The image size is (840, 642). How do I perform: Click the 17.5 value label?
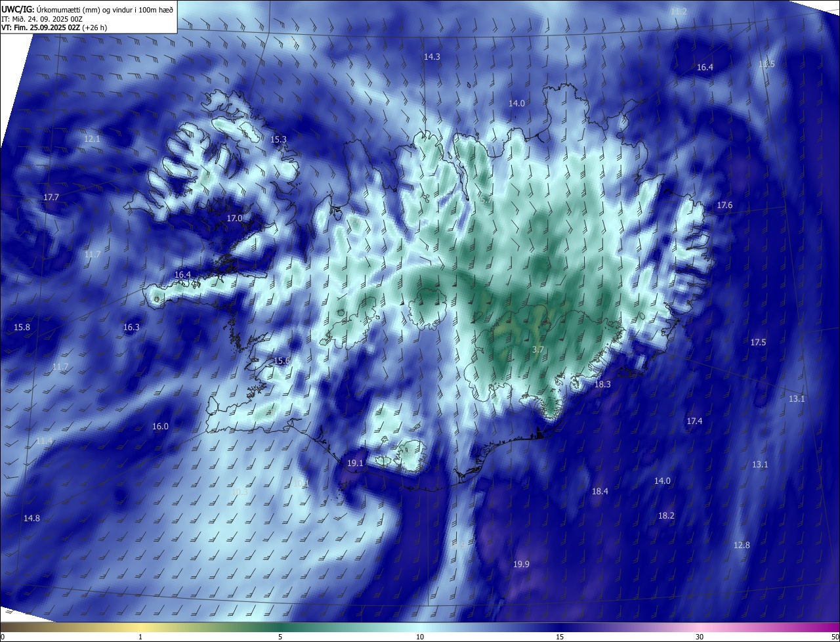pos(758,343)
